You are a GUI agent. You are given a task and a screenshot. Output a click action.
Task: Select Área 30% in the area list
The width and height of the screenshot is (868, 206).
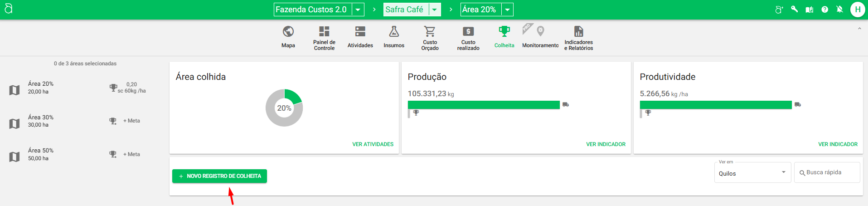click(41, 121)
